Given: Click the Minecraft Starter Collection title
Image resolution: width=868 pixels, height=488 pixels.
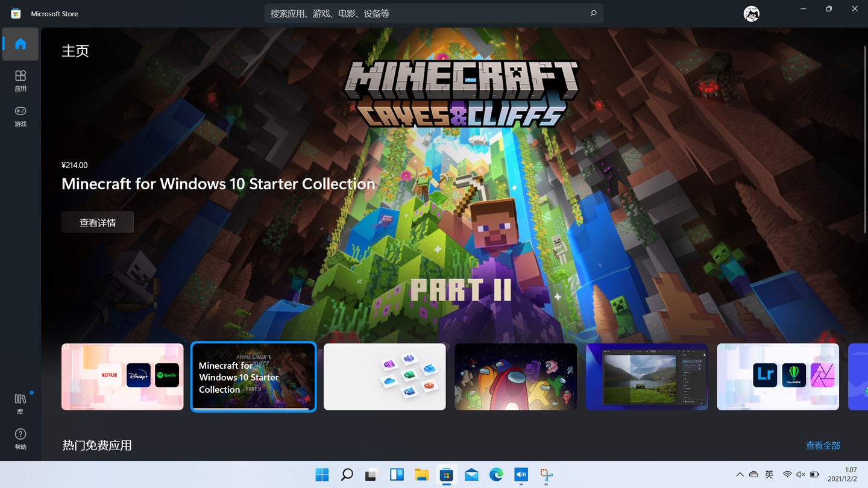Looking at the screenshot, I should coord(218,184).
